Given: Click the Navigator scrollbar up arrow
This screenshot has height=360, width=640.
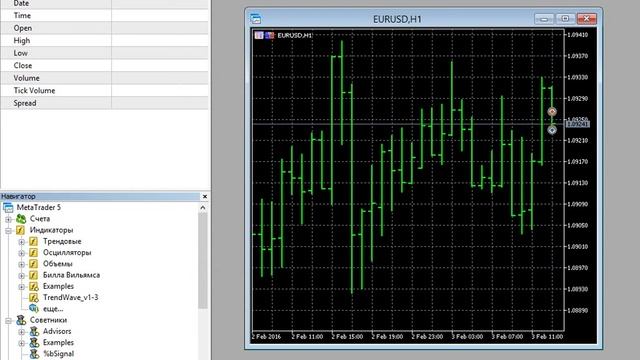Looking at the screenshot, I should (203, 208).
